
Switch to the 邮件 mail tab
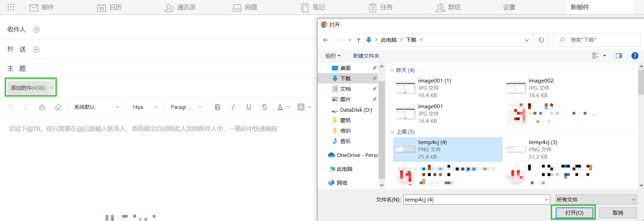click(x=42, y=7)
